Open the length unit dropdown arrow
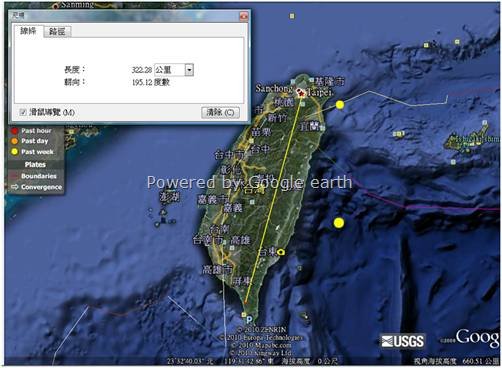The width and height of the screenshot is (502, 368). [189, 70]
